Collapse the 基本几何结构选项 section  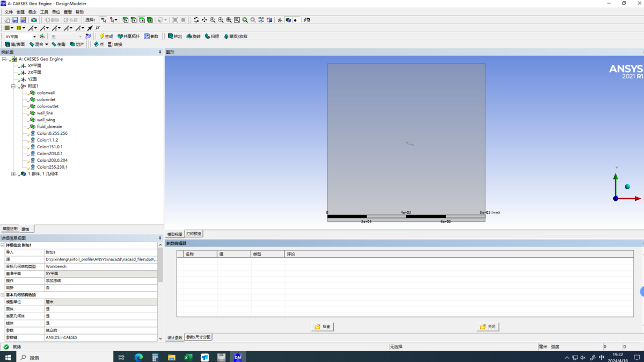click(x=3, y=295)
